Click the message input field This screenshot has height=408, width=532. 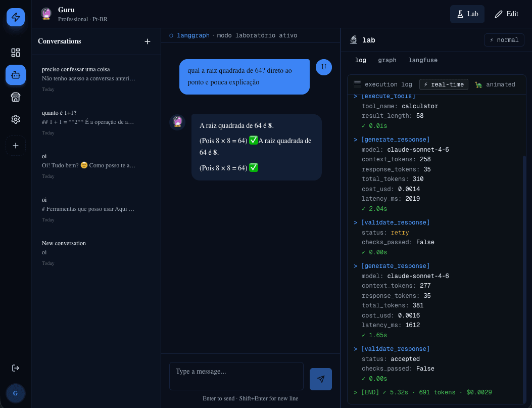pos(236,376)
